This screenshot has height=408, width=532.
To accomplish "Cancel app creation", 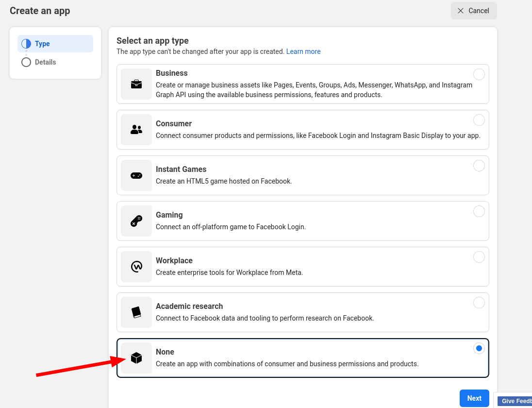I will [473, 11].
